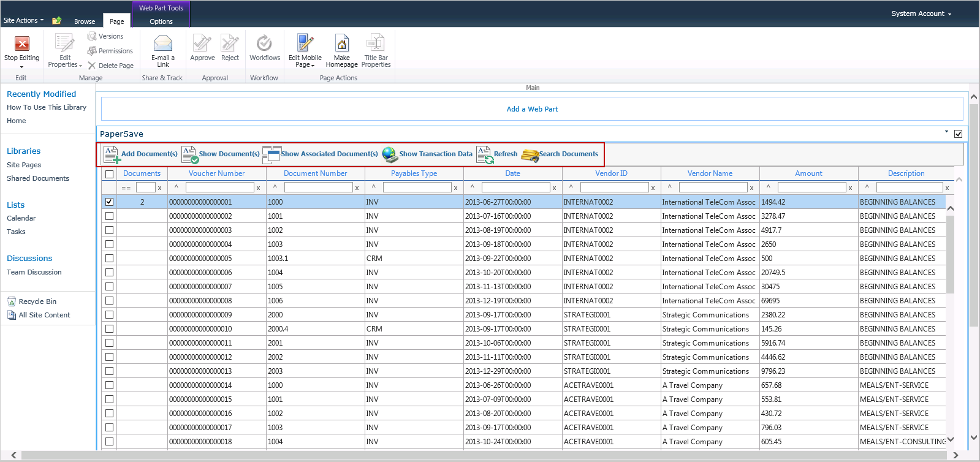980x462 pixels.
Task: Toggle the PaperSave web part checkbox
Action: pyautogui.click(x=958, y=134)
